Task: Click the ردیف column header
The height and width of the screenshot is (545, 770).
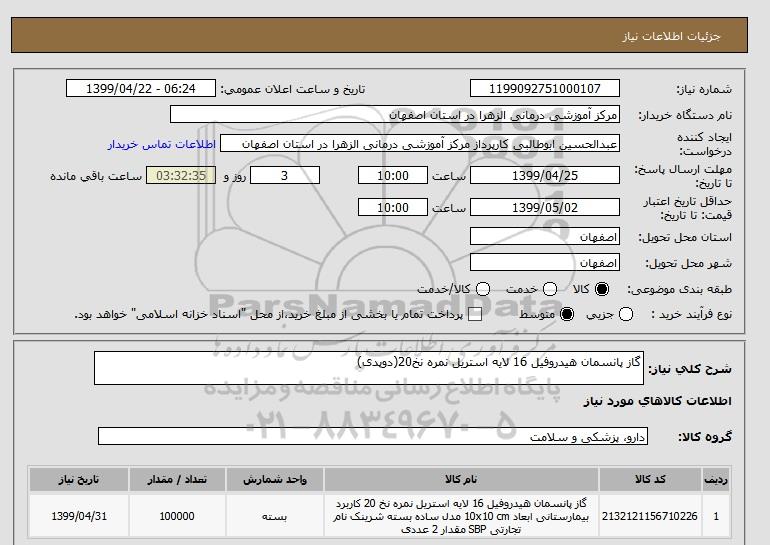Action: [716, 480]
